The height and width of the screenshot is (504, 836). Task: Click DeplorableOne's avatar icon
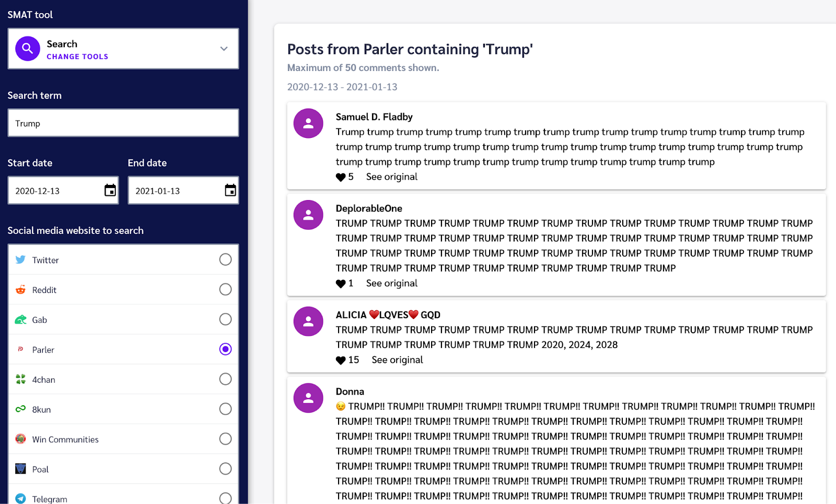[x=308, y=215]
